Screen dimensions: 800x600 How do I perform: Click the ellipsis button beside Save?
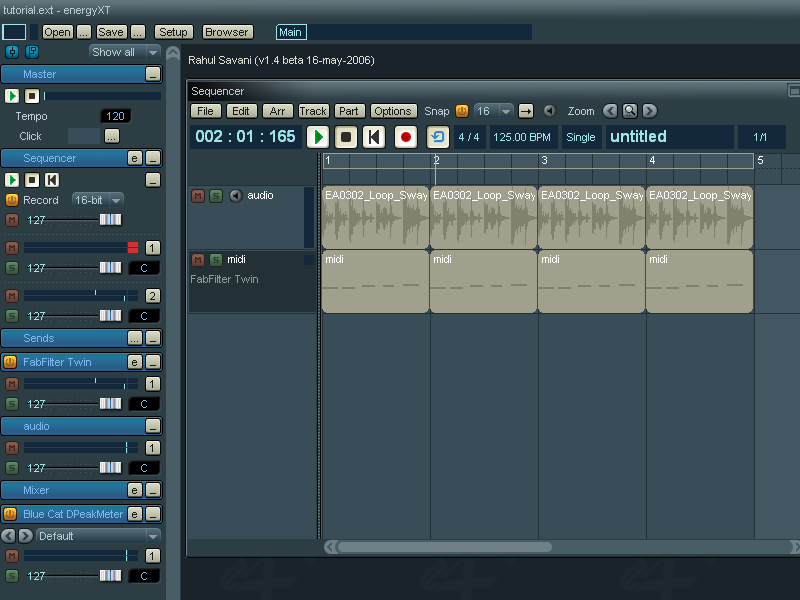138,32
